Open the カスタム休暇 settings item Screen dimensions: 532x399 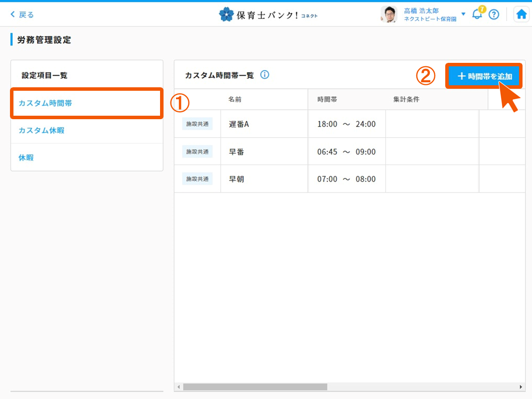[x=41, y=130]
